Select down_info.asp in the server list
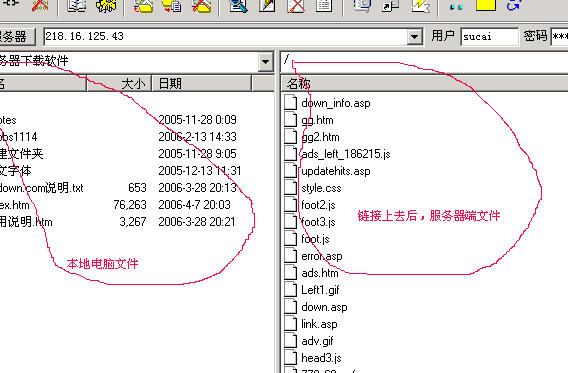Screen dimensions: 568x373 [x=335, y=103]
